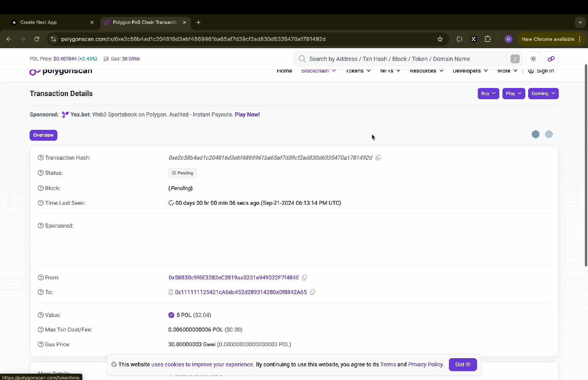Reload the page
Viewport: 588px width, 380px height.
click(37, 39)
